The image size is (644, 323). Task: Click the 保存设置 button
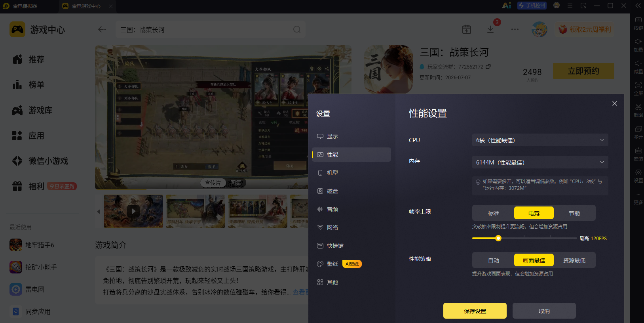[475, 311]
